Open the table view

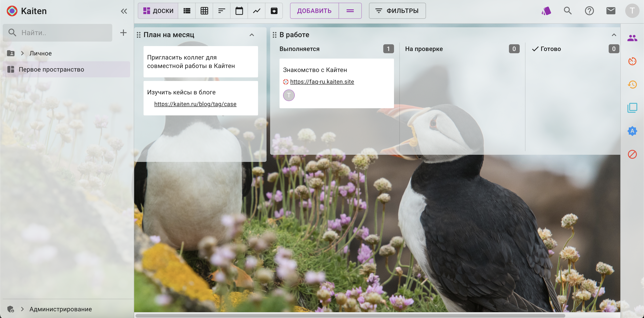point(204,11)
